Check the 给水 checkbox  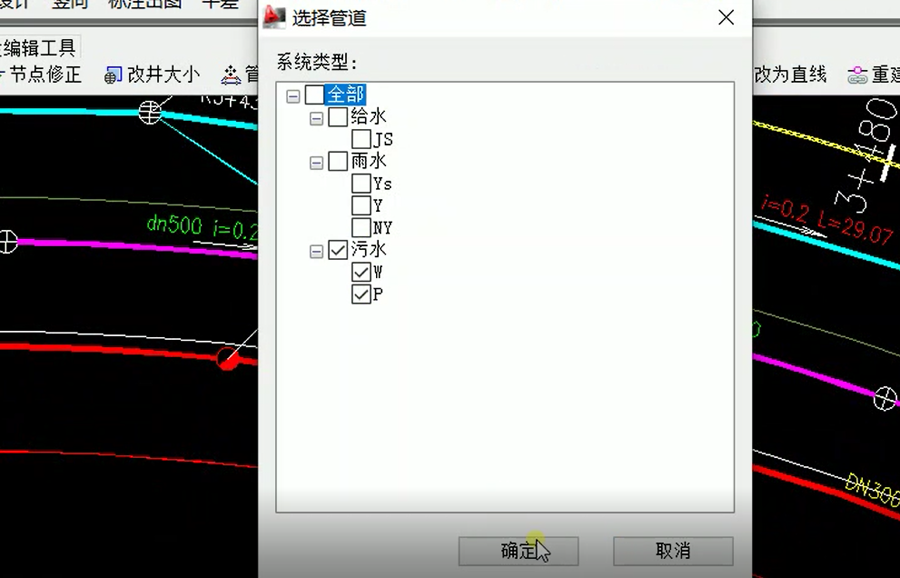pos(338,117)
